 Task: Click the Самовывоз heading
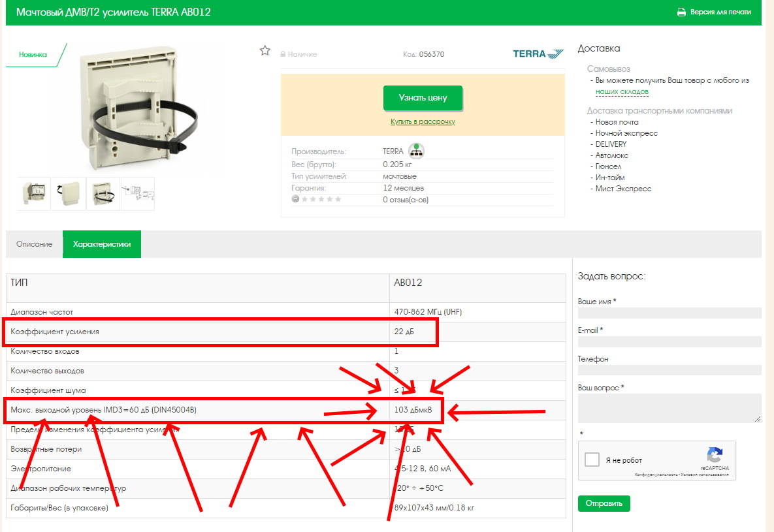[x=608, y=69]
